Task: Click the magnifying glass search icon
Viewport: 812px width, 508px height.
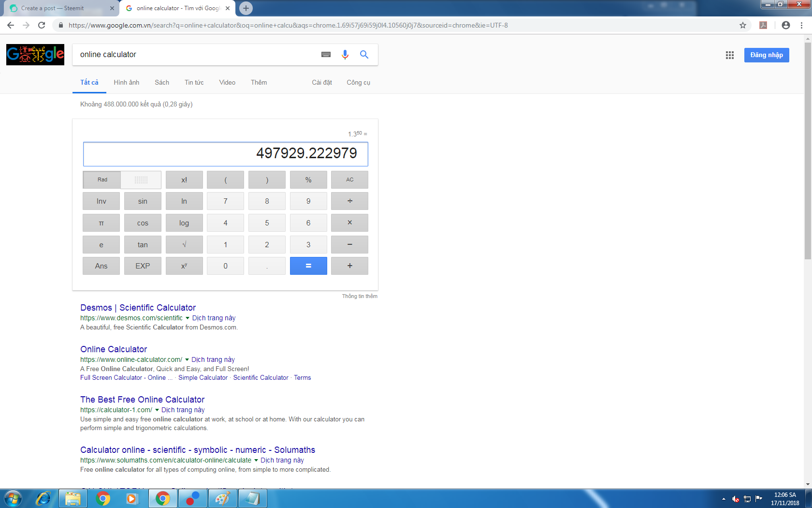Action: [x=364, y=55]
